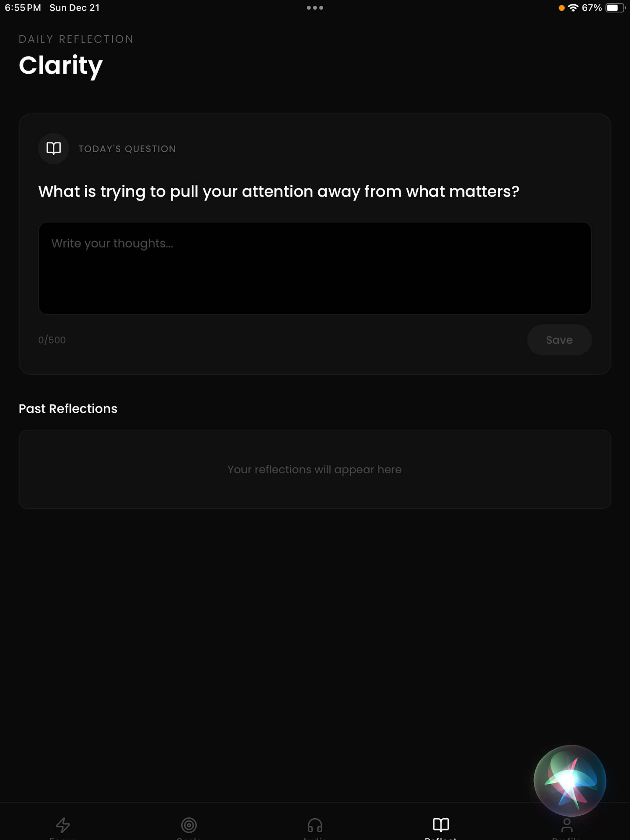Image resolution: width=630 pixels, height=840 pixels.
Task: Tap the battery indicator icon
Action: coord(615,8)
